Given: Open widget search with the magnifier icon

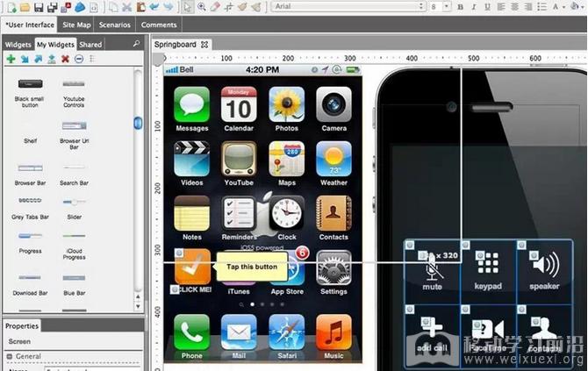Looking at the screenshot, I should [x=137, y=44].
